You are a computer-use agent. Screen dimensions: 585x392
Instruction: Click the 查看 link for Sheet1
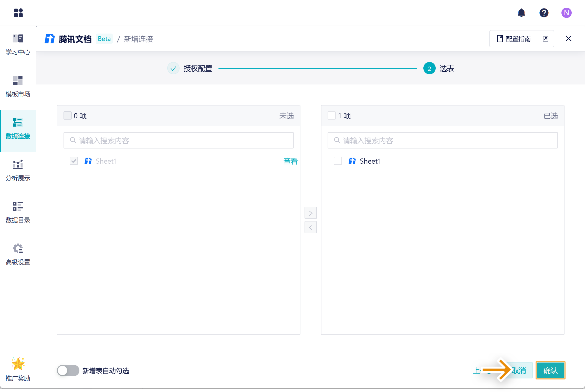(x=290, y=161)
